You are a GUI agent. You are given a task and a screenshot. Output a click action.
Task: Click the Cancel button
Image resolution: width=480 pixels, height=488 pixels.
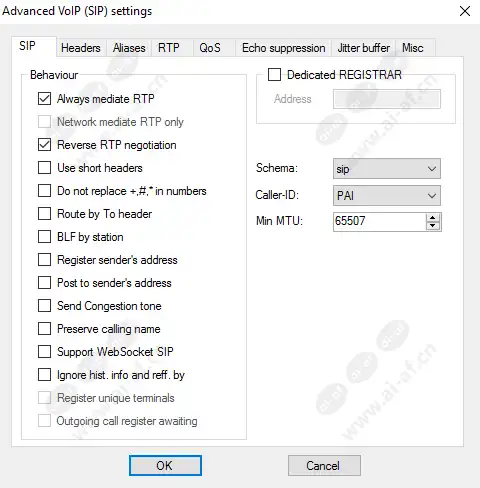tap(324, 466)
